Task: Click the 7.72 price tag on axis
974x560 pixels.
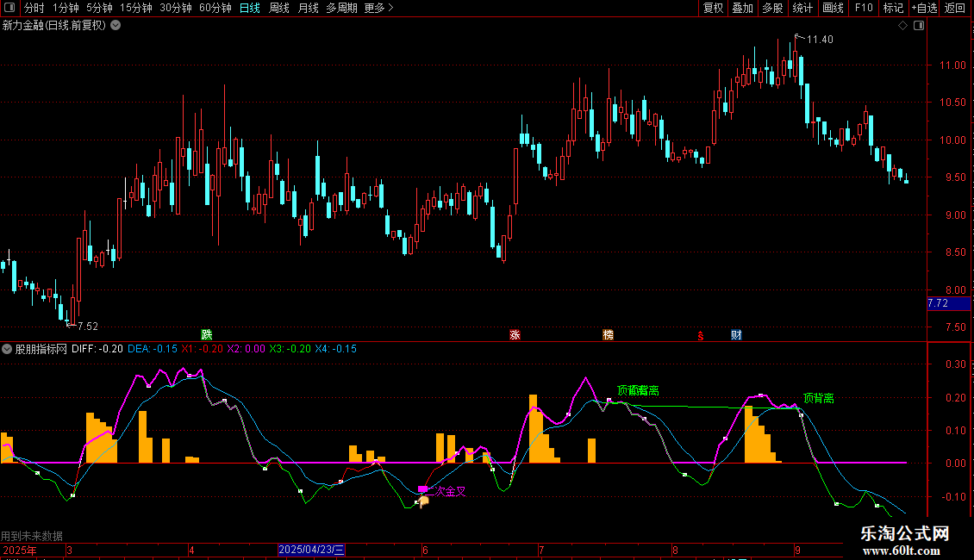Action: pos(948,303)
